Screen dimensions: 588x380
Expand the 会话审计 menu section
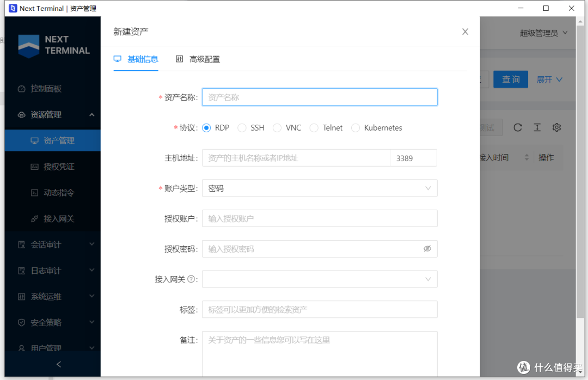click(52, 244)
